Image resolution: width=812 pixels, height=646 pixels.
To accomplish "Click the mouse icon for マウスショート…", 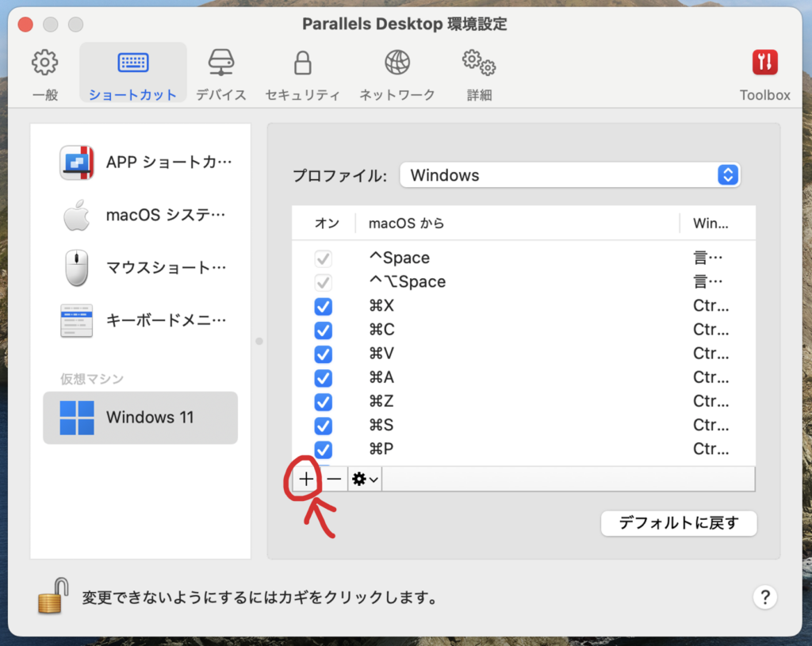I will pos(77,268).
